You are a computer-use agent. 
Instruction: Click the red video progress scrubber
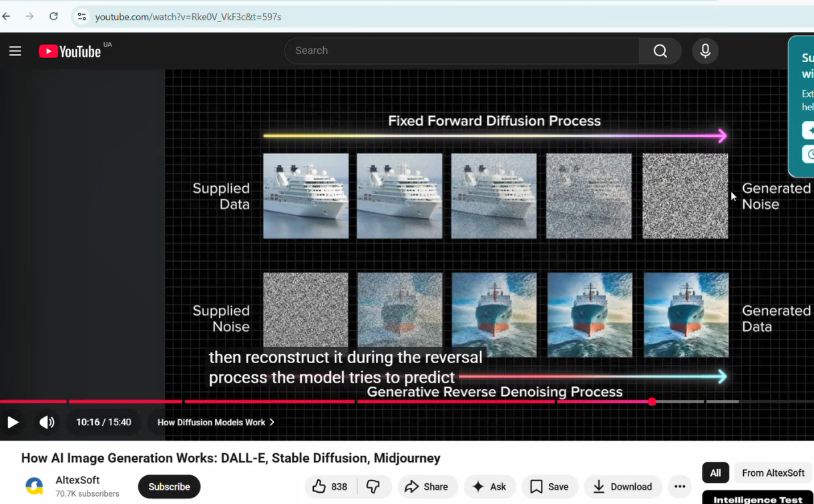coord(652,402)
